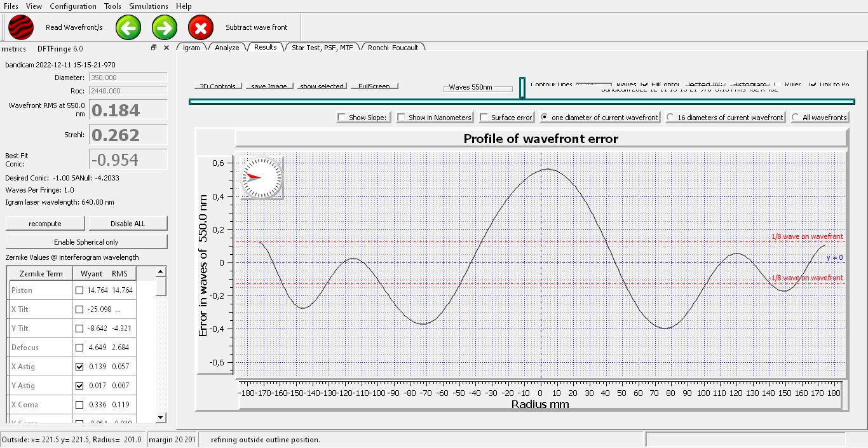The width and height of the screenshot is (868, 448).
Task: Select the 16 diameters of current wavefront option
Action: pyautogui.click(x=670, y=118)
